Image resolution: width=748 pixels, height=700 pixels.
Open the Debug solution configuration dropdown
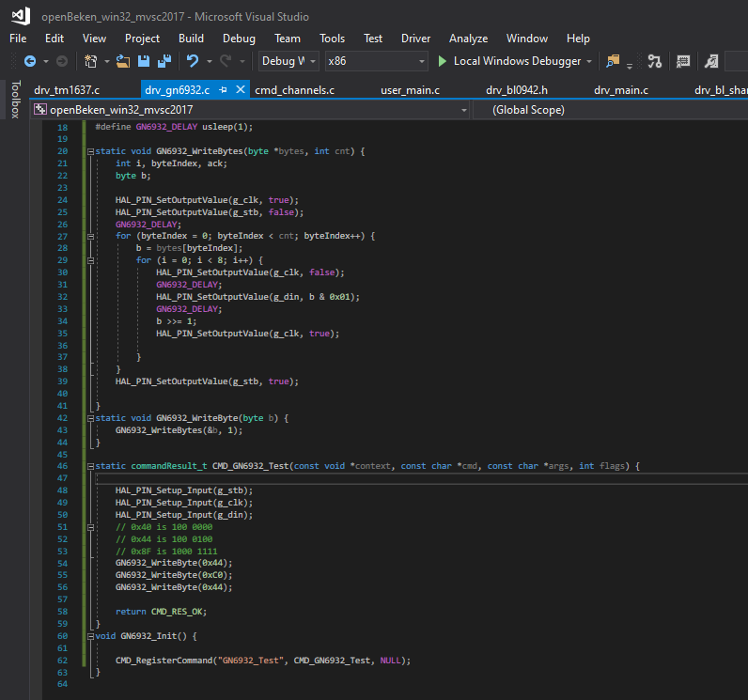[x=288, y=61]
